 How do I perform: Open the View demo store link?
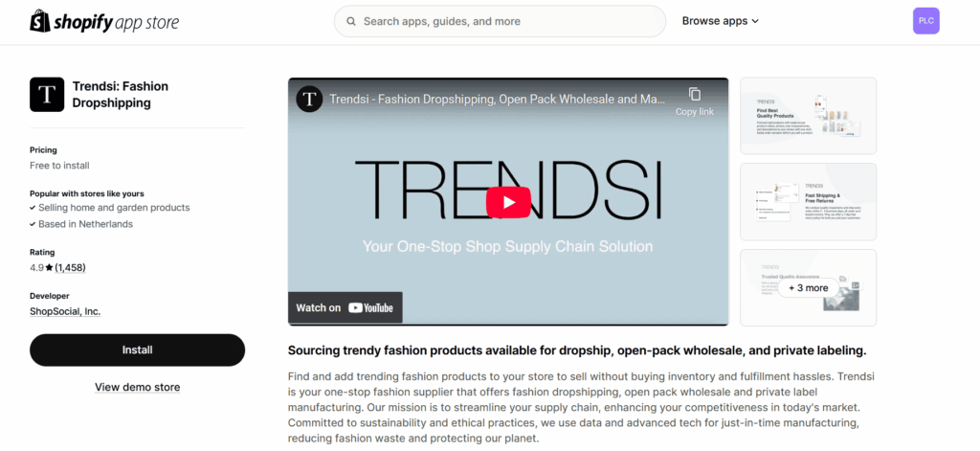138,387
